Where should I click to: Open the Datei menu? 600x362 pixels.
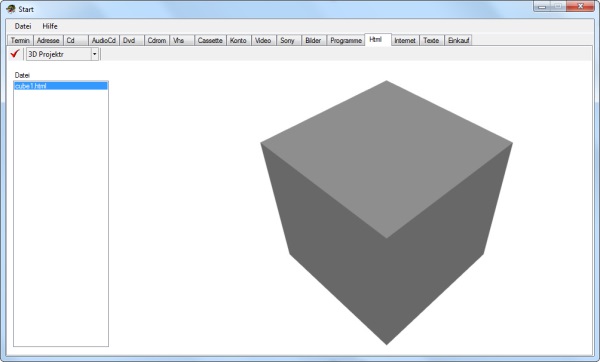pyautogui.click(x=23, y=26)
